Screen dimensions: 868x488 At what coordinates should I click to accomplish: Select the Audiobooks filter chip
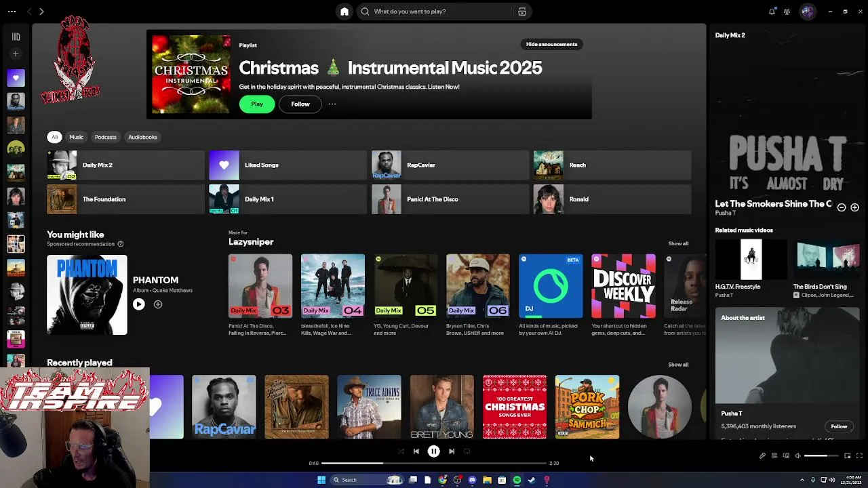pyautogui.click(x=142, y=137)
